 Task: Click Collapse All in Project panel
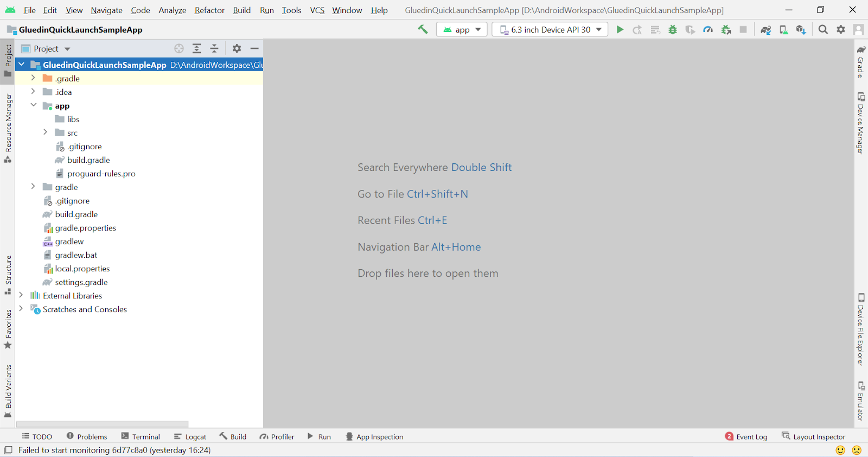pyautogui.click(x=214, y=48)
